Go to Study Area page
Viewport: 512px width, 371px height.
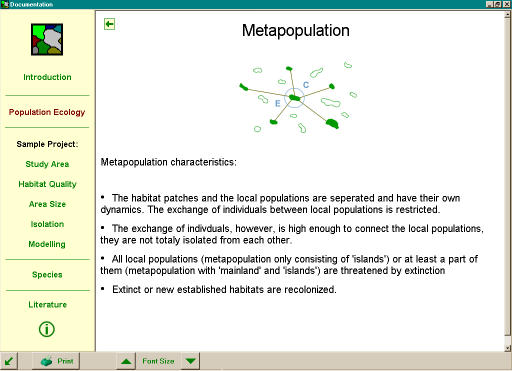47,164
